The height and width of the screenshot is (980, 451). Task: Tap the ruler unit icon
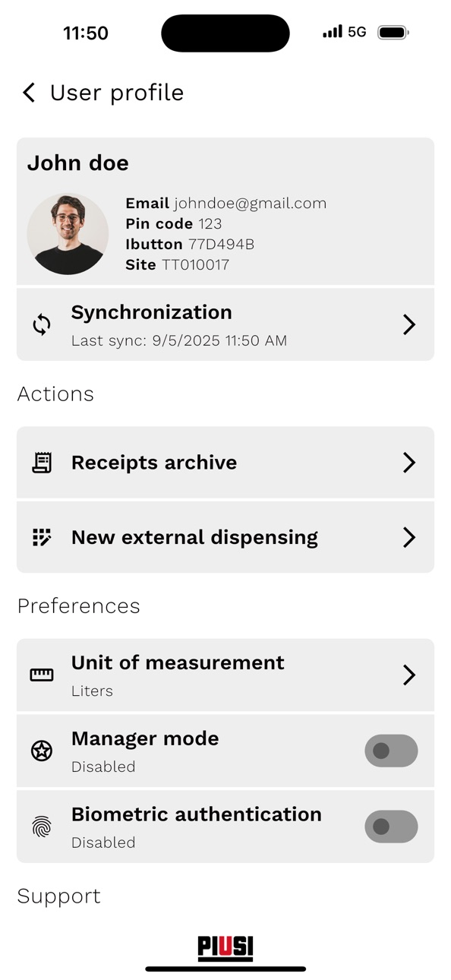tap(42, 675)
